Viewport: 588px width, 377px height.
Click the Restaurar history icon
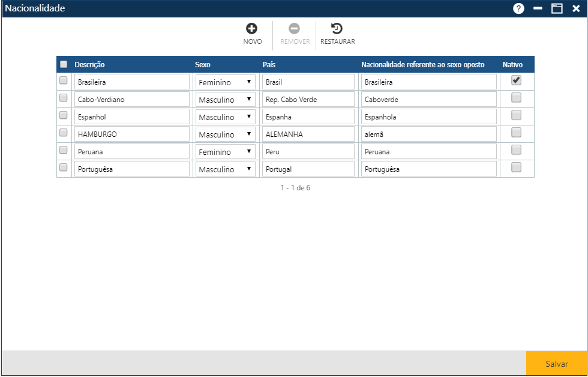click(337, 28)
